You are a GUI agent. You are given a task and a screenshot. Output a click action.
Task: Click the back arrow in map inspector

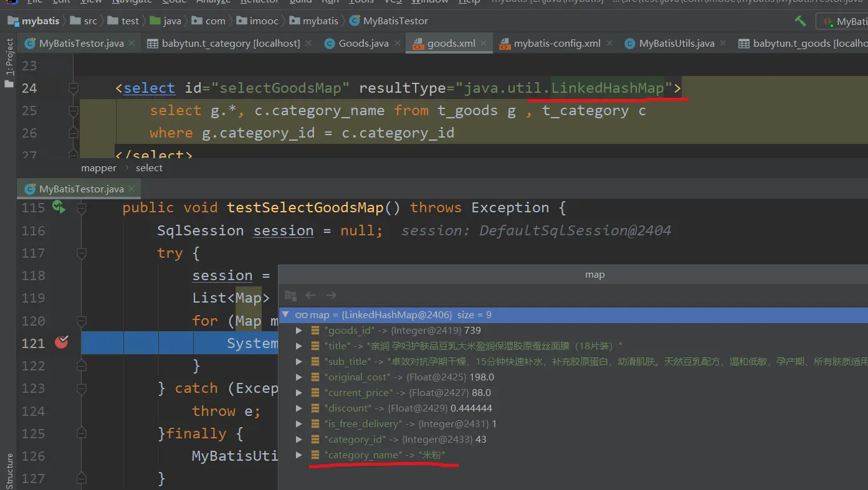tap(310, 295)
